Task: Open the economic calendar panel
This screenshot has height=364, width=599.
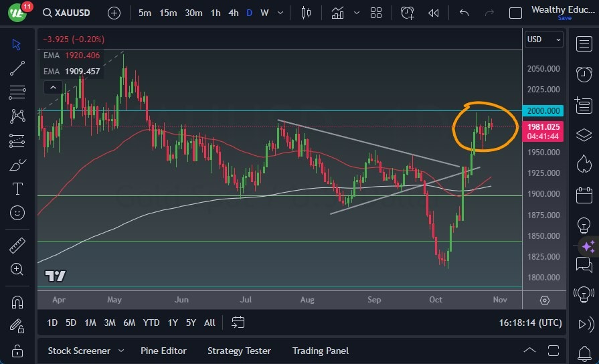Action: pos(584,195)
